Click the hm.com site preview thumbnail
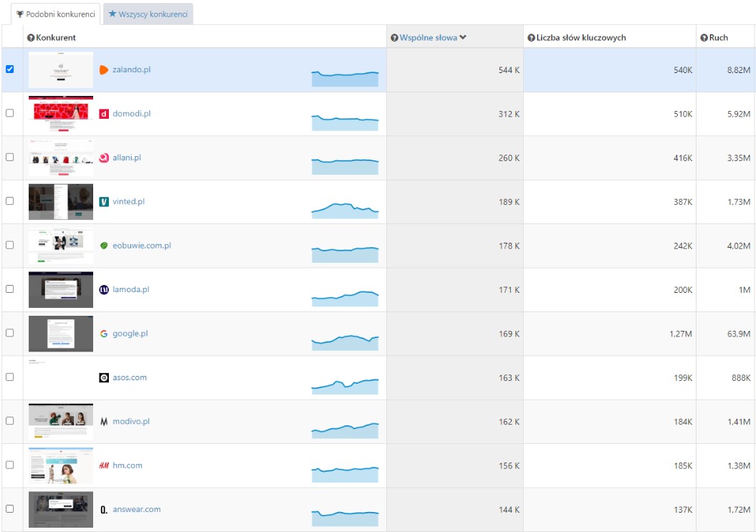 tap(61, 465)
